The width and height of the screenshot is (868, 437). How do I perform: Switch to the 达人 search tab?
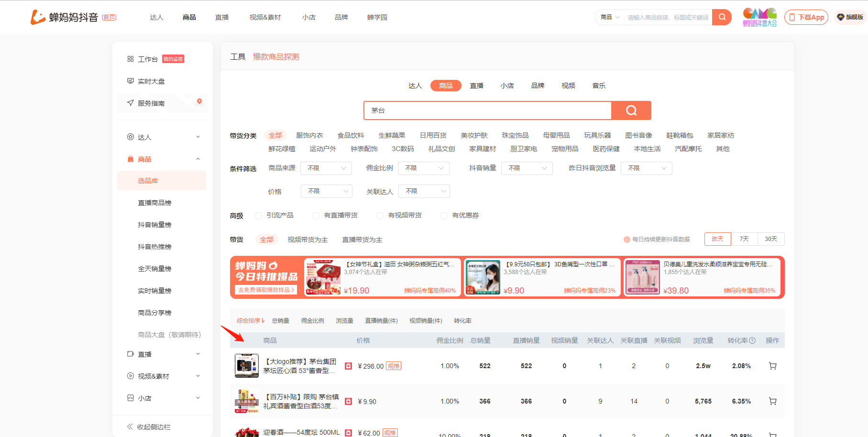click(415, 86)
